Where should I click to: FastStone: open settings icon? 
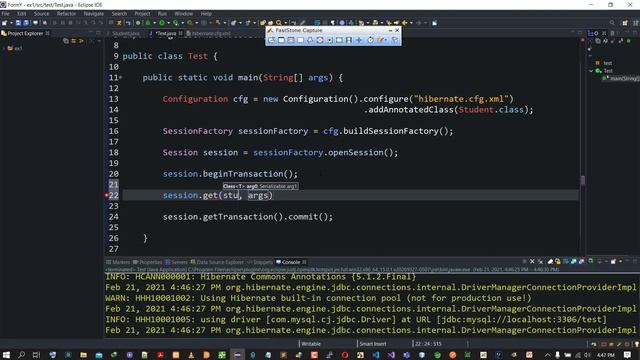point(395,40)
